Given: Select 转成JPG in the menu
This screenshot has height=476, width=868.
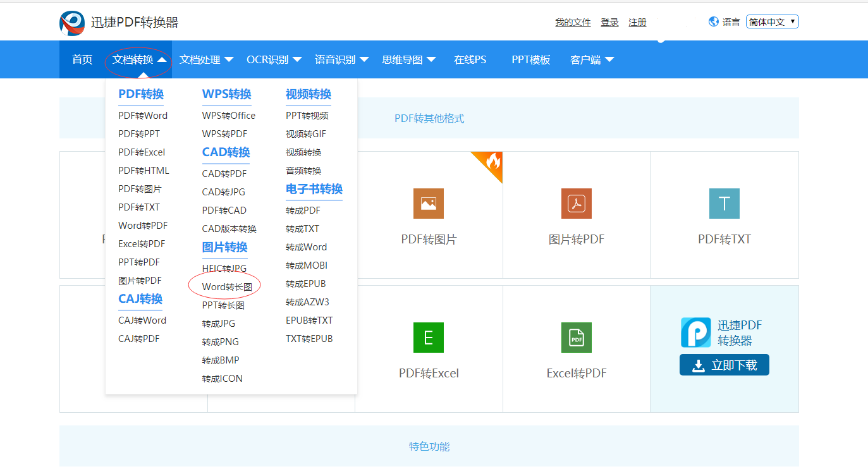Looking at the screenshot, I should [219, 324].
